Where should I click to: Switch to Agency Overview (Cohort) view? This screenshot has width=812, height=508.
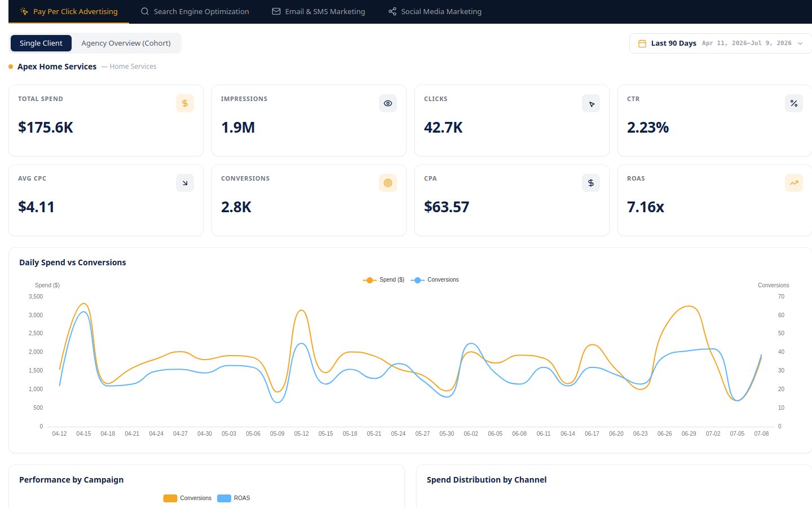126,43
